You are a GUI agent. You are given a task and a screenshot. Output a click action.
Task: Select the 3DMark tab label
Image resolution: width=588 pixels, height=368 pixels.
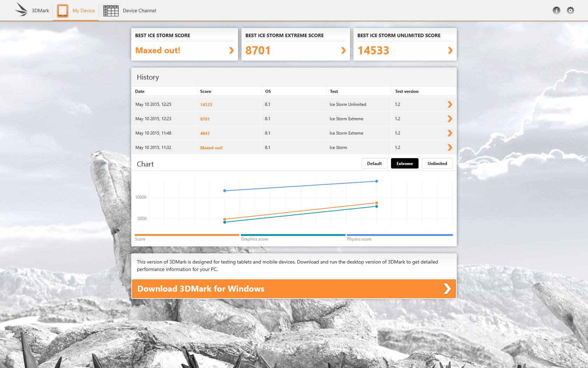(40, 11)
